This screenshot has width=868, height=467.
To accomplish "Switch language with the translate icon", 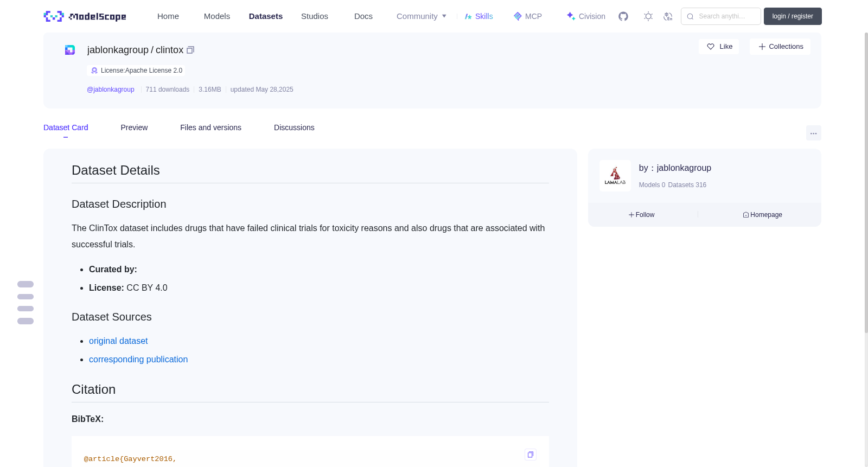I will pyautogui.click(x=668, y=16).
